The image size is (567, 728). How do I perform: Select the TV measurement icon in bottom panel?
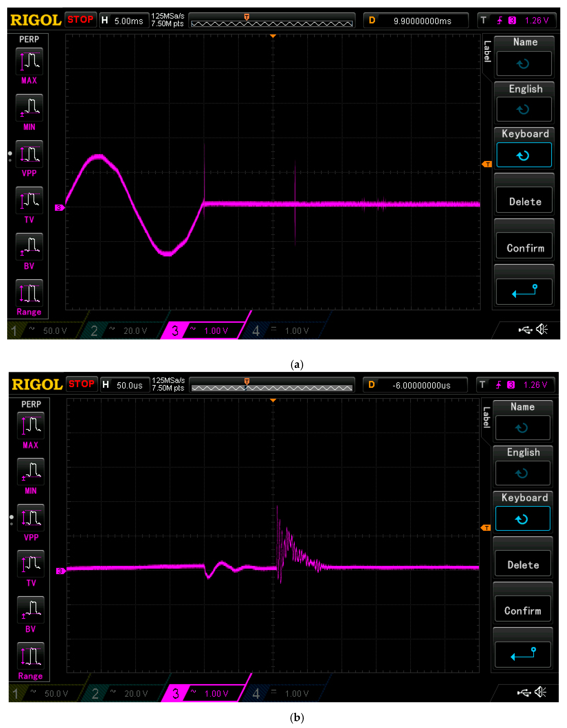[31, 563]
